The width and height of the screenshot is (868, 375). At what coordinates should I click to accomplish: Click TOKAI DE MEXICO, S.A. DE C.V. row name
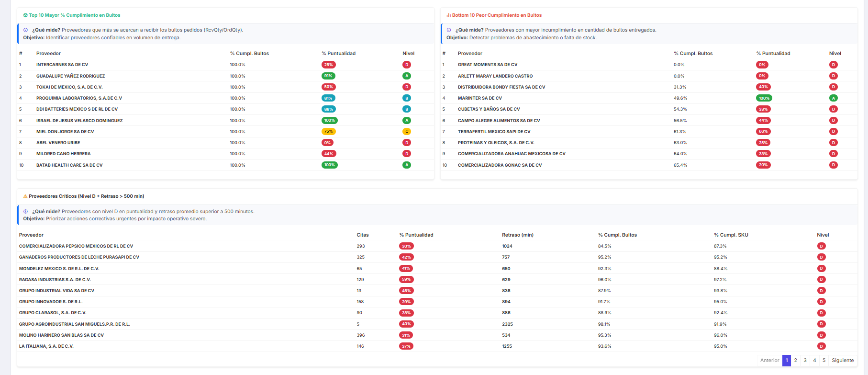coord(69,87)
